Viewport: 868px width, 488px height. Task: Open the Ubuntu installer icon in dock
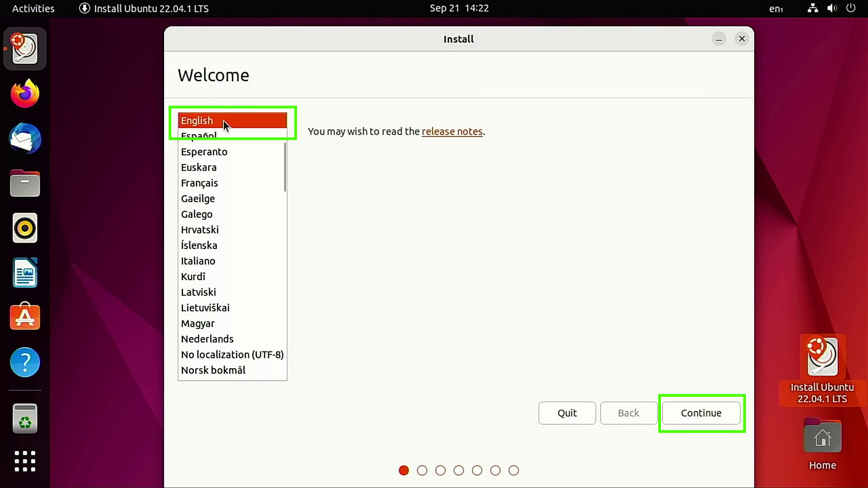(25, 49)
